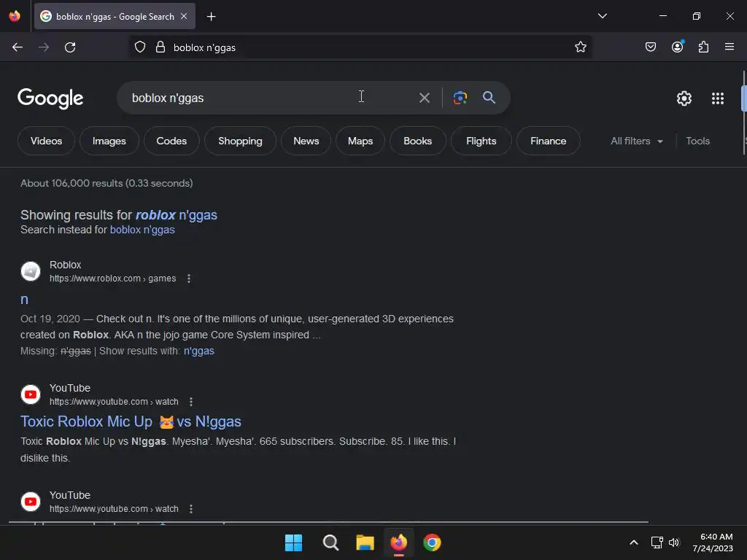Expand the All filters dropdown
The image size is (747, 560).
coord(636,141)
